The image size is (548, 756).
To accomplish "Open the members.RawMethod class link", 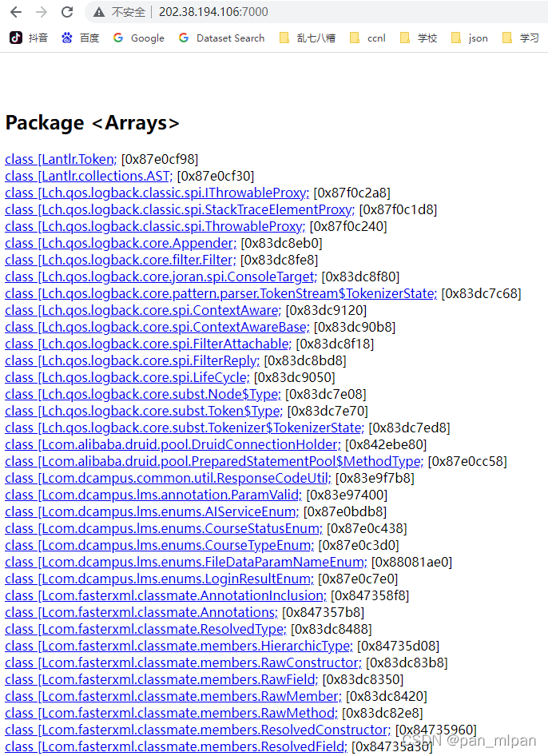I will coord(172,714).
